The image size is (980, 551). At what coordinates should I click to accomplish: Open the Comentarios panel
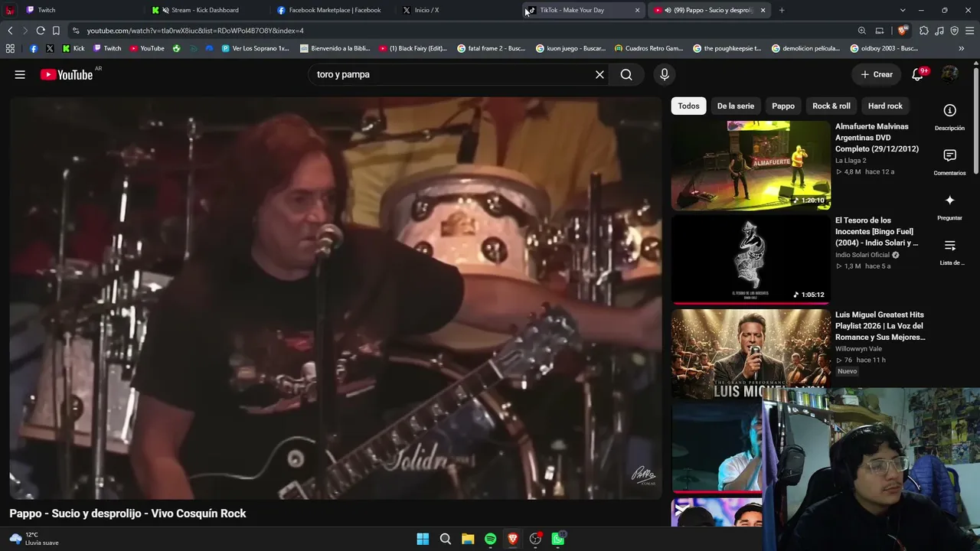[949, 162]
